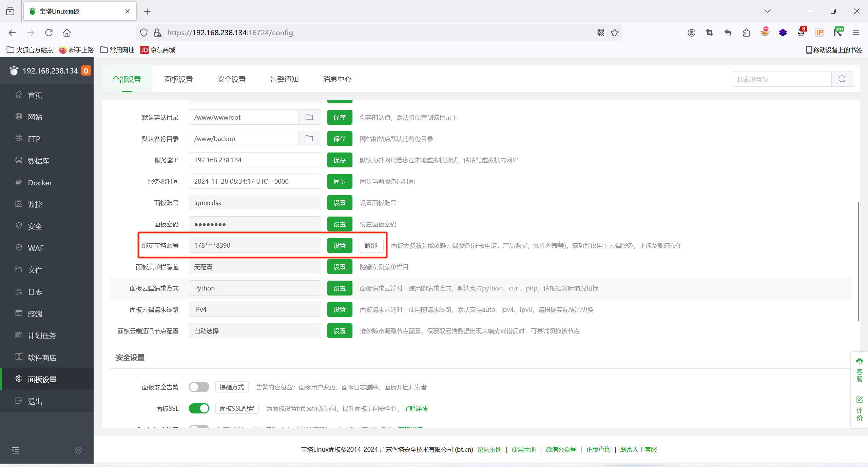Open the Docker sidebar menu item
Viewport: 868px width, 467px height.
pos(40,183)
